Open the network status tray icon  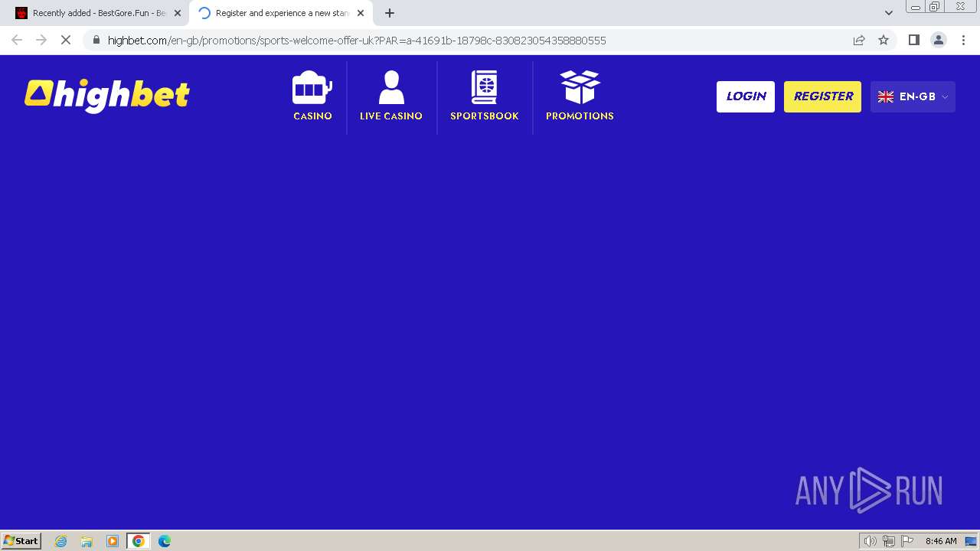(889, 541)
